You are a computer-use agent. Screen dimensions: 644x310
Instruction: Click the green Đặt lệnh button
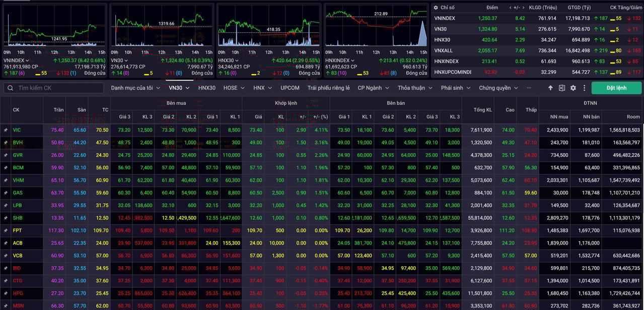616,88
